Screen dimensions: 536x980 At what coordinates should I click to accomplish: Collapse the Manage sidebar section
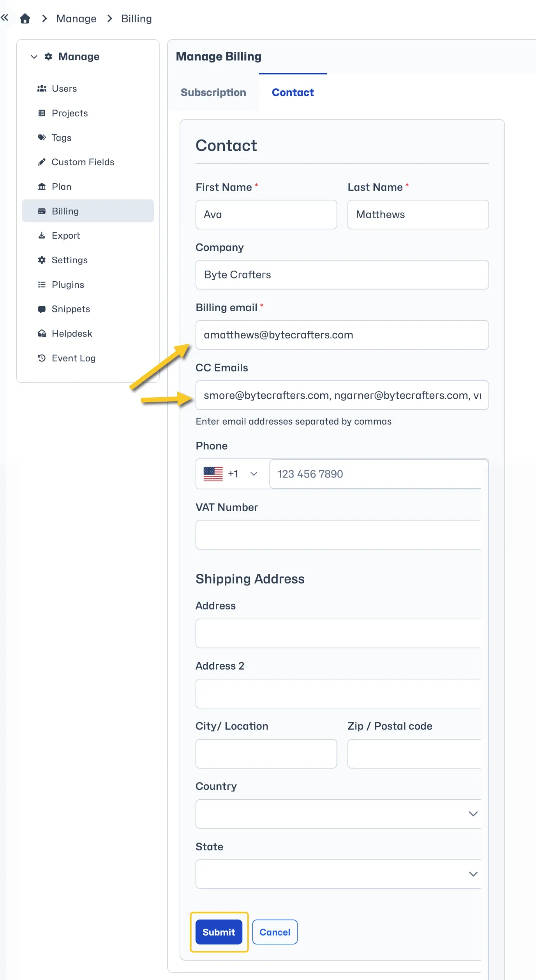(34, 57)
